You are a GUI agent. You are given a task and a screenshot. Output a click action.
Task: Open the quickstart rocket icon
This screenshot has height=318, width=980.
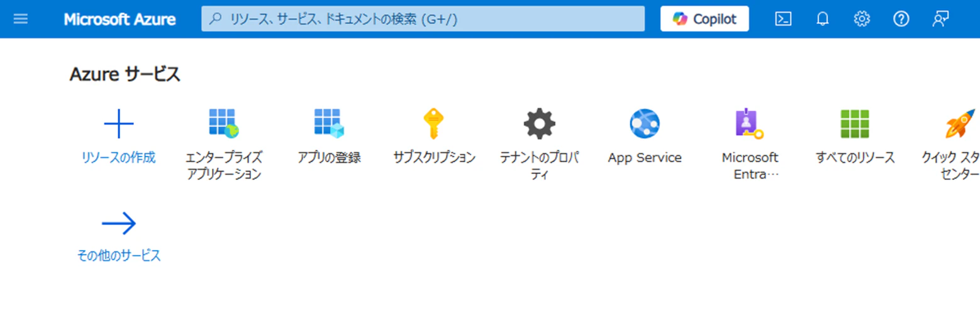click(x=960, y=124)
